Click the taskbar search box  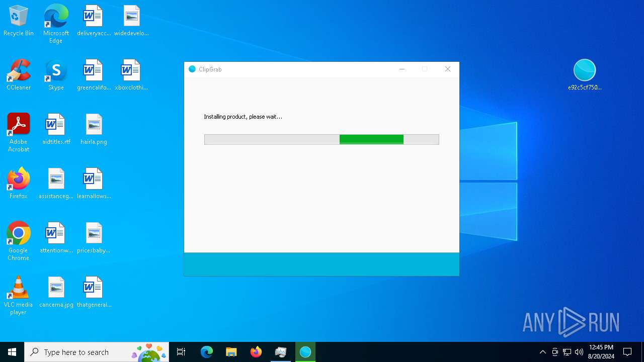[97, 352]
